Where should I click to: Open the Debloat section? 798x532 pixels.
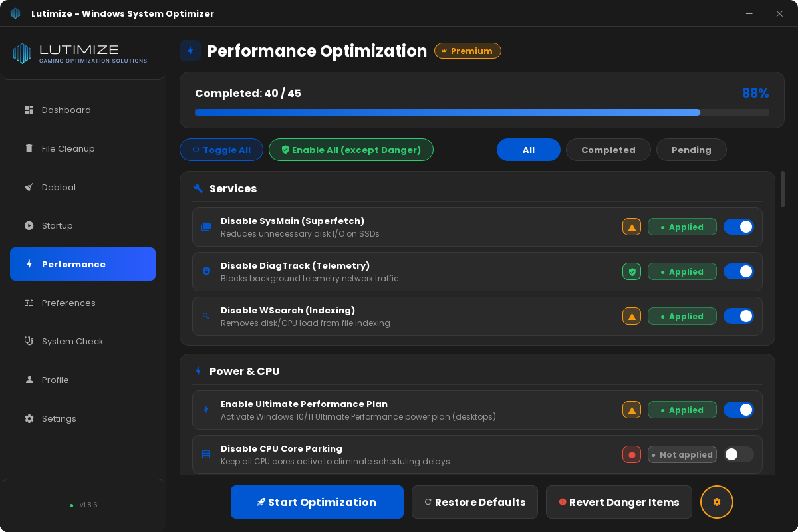tap(82, 187)
